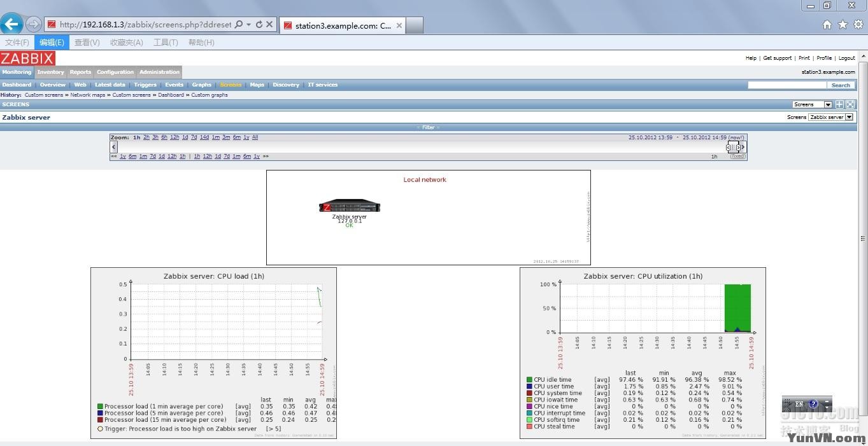Screen dimensions: 868x446
Task: Click the Get support link
Action: [x=778, y=58]
